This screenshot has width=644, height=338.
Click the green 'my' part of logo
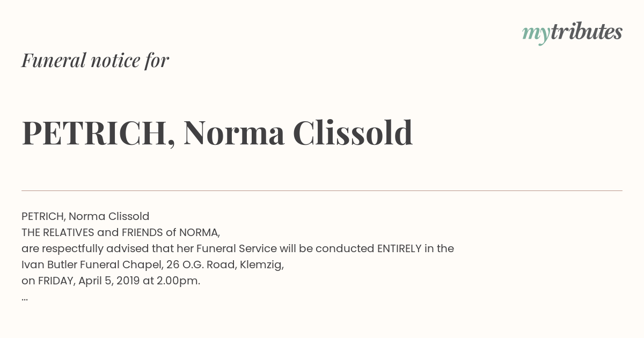536,34
